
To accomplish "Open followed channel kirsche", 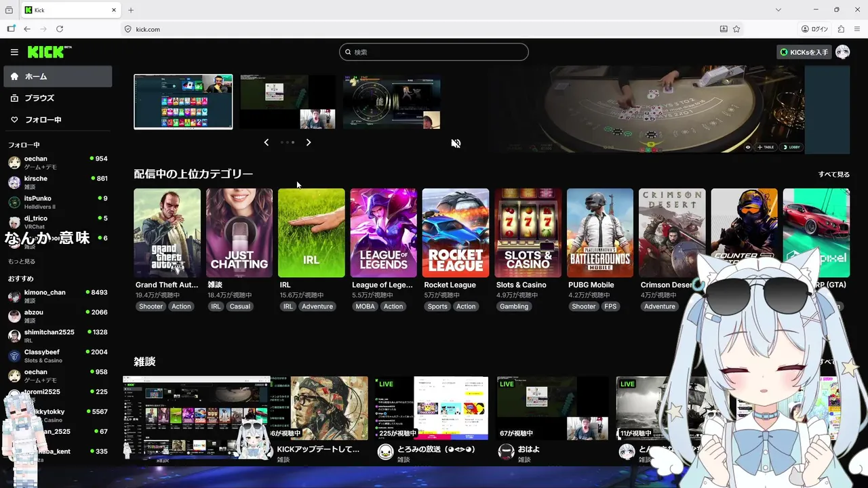I will pos(58,182).
